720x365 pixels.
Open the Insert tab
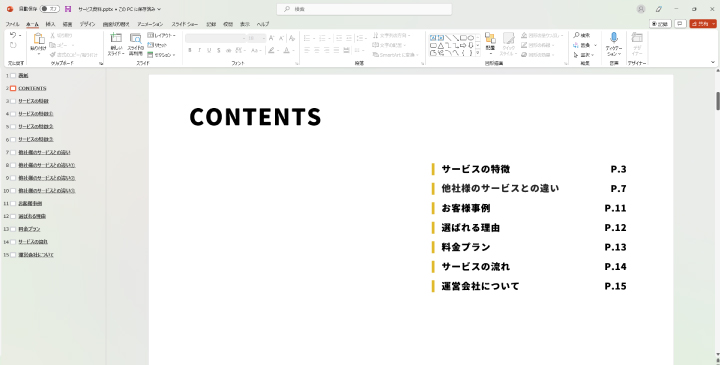pos(51,24)
